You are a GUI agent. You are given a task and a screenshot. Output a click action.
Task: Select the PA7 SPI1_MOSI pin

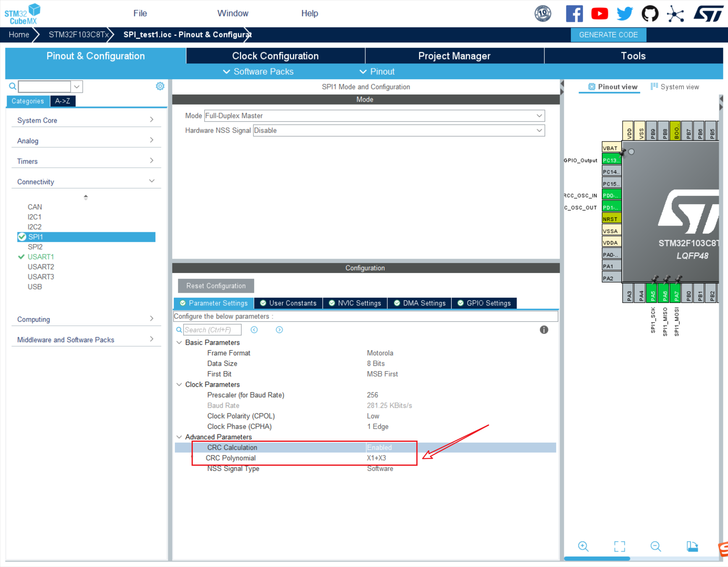tap(676, 293)
